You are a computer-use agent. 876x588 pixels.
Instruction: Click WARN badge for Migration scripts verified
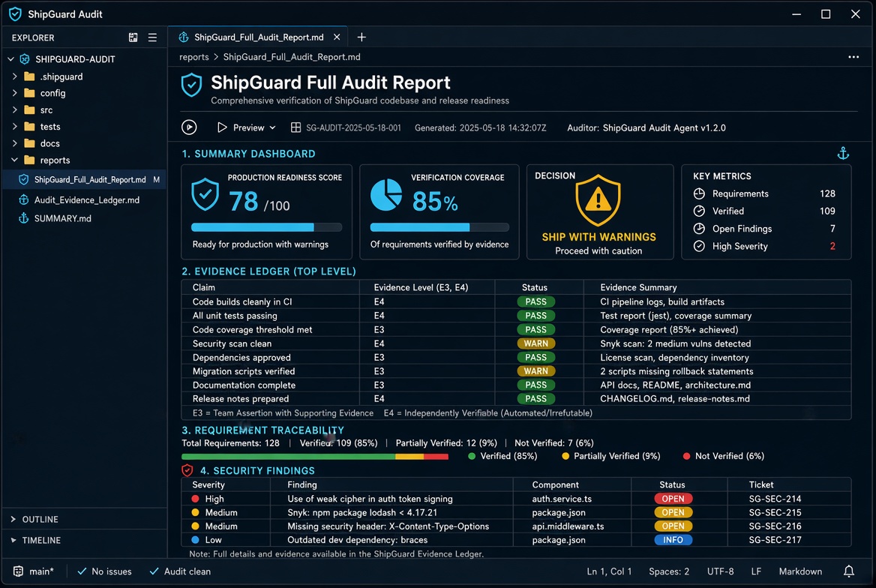pos(535,371)
